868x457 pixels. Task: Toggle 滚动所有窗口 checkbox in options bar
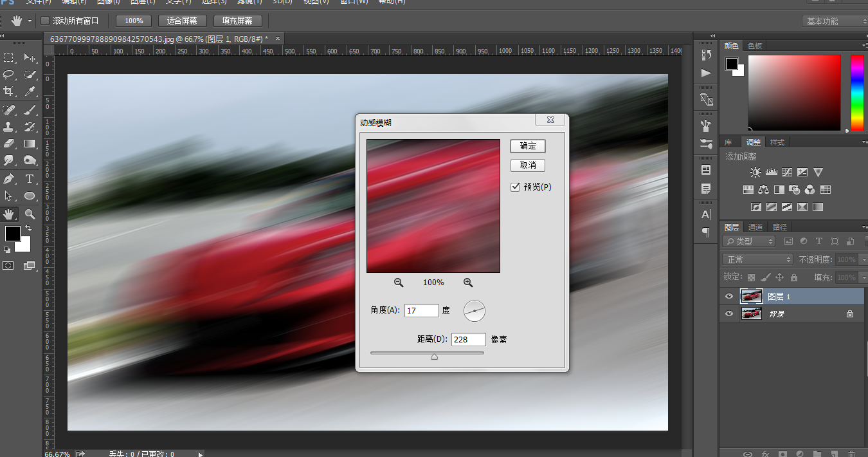45,21
